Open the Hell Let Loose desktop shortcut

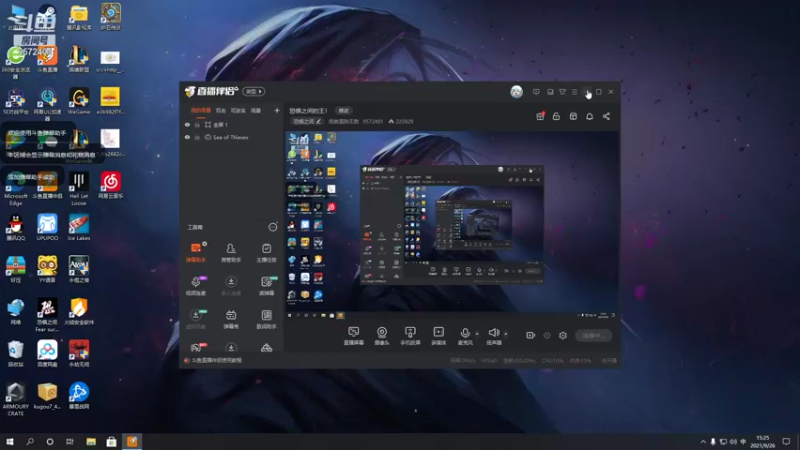coord(79,188)
